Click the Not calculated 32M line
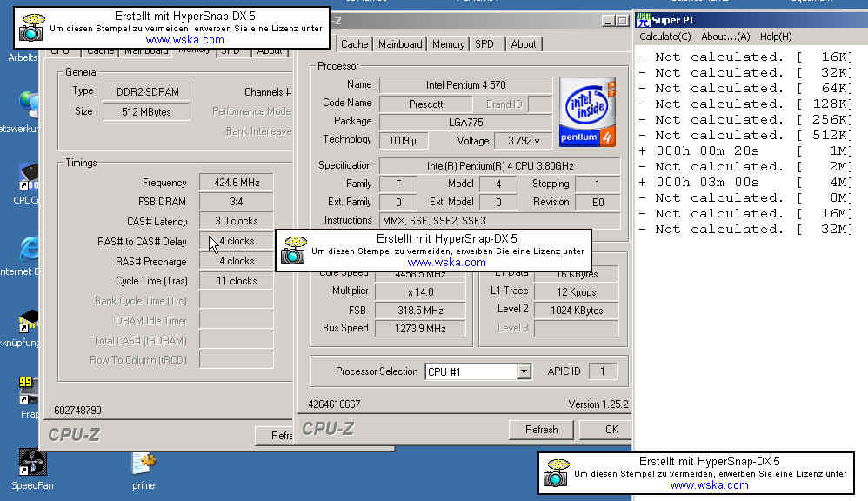 (745, 229)
